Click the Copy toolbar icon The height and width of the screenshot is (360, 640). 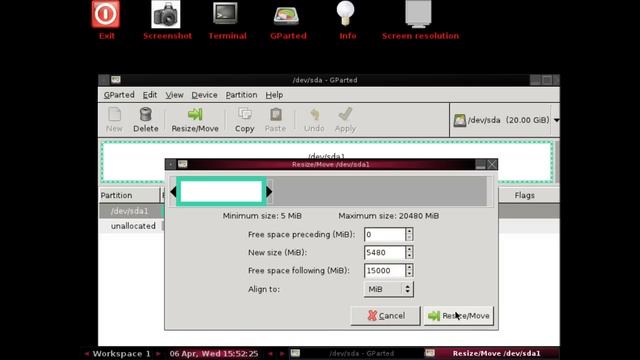pos(244,120)
